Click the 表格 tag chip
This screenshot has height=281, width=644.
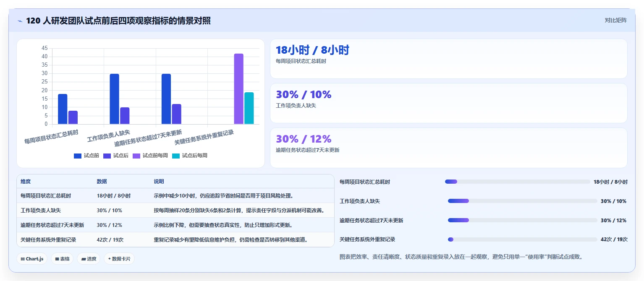click(62, 259)
